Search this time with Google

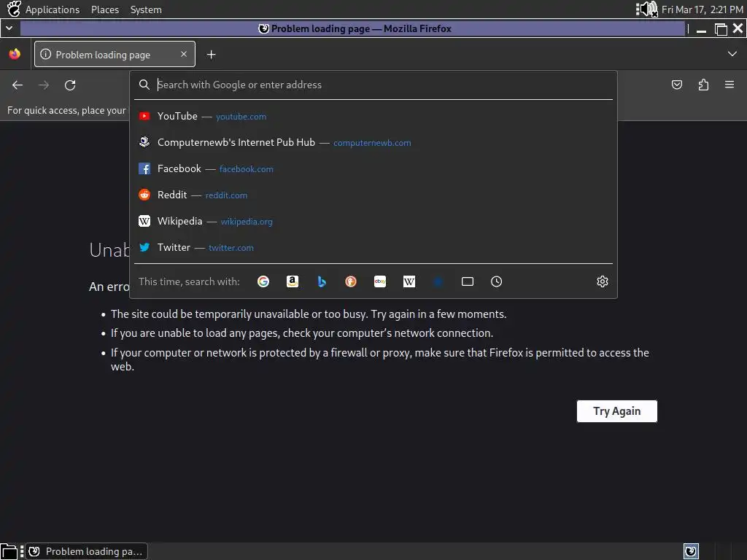(263, 281)
